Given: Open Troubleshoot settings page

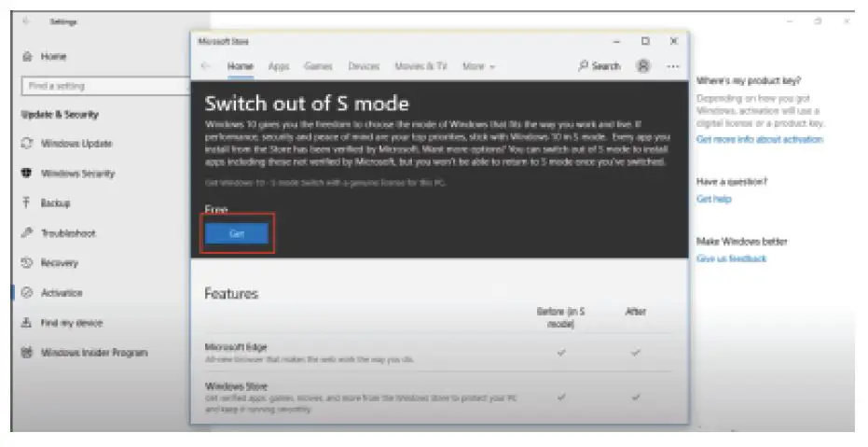Looking at the screenshot, I should pyautogui.click(x=58, y=233).
